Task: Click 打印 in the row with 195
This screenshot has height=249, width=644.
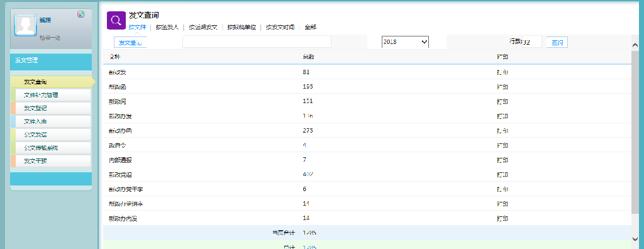Action: (x=502, y=87)
